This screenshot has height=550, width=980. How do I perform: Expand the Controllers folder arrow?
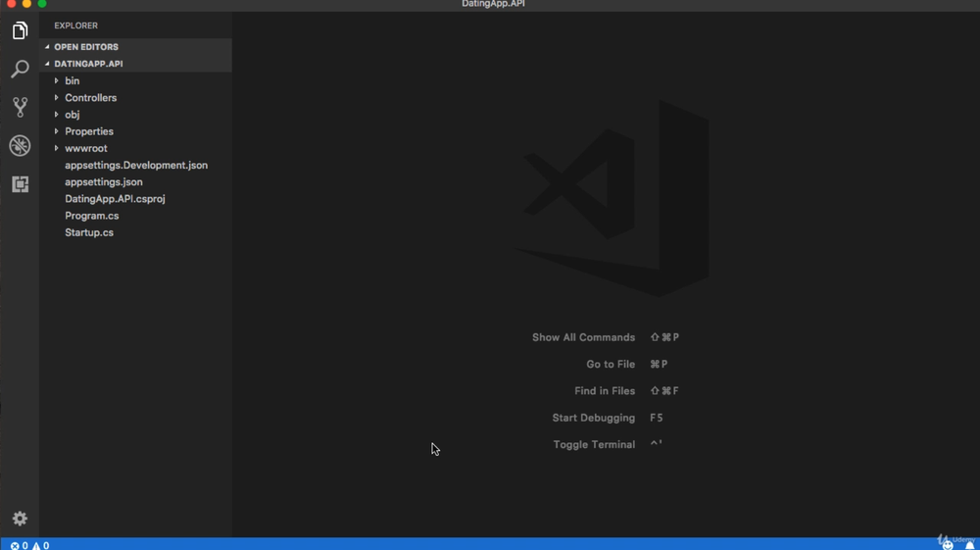(x=56, y=97)
